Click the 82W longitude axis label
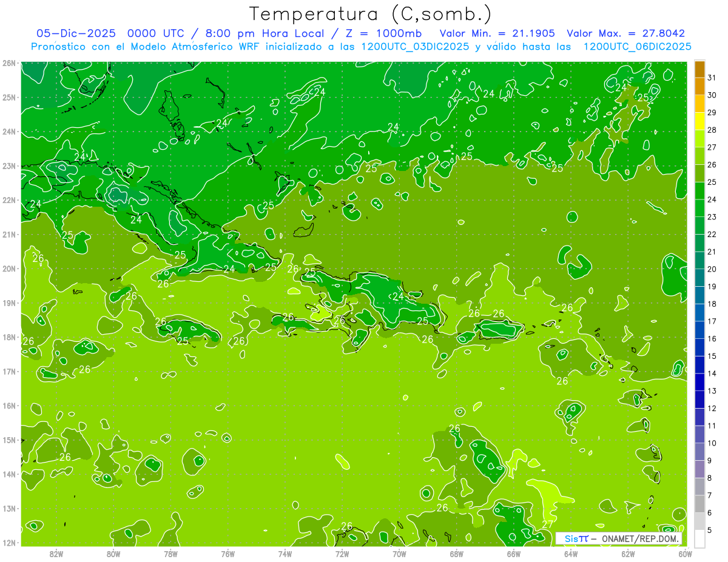Viewport: 728px width, 562px height. click(56, 554)
